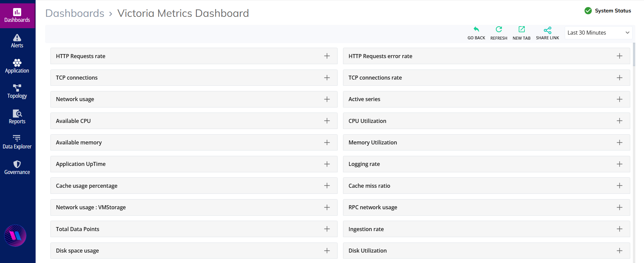644x263 pixels.
Task: Expand the Application UpTime panel
Action: point(327,164)
